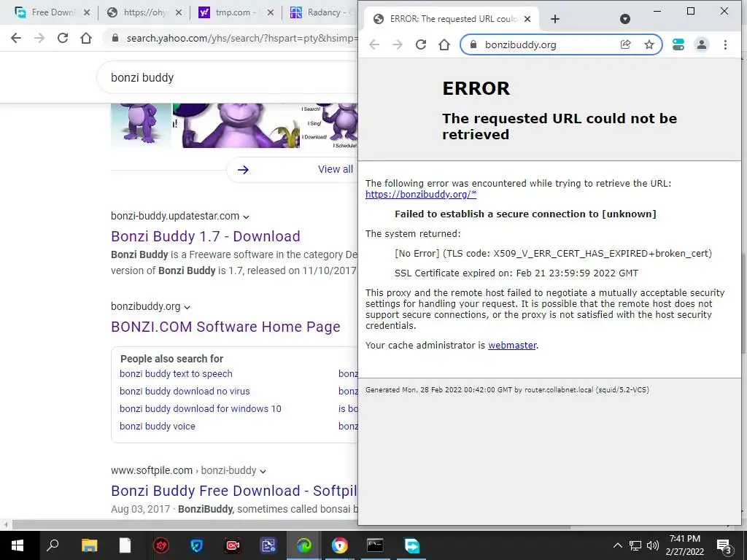
Task: Open the https://bonzibuddy.org/* link
Action: (421, 194)
